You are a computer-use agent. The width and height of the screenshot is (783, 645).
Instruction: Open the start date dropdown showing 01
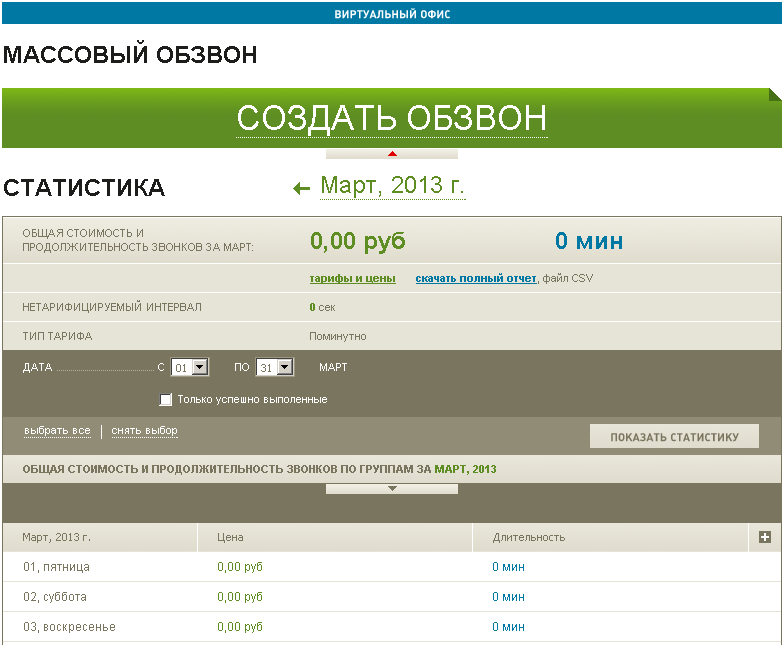pos(190,367)
